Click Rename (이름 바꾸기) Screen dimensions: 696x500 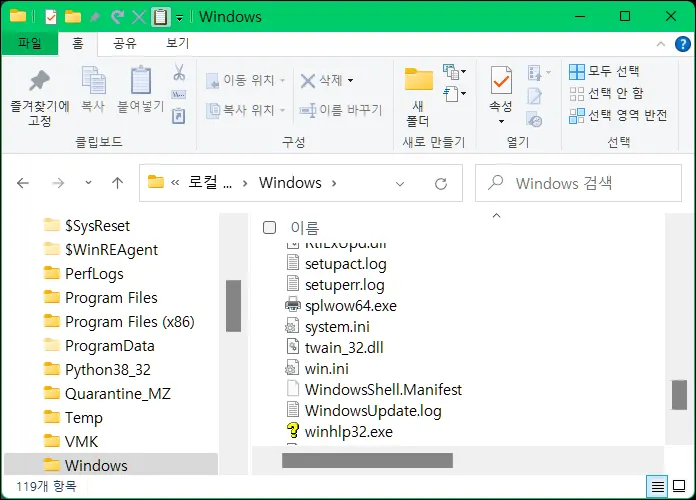tap(340, 110)
